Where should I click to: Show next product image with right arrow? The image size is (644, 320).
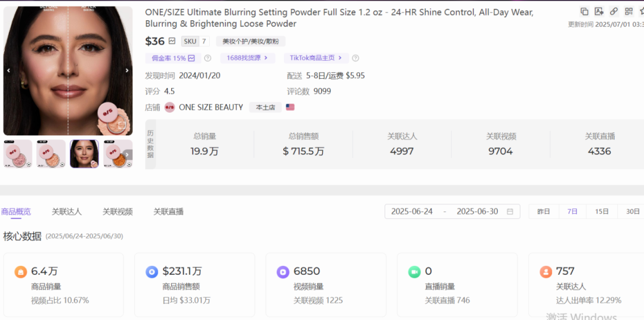coord(127,70)
